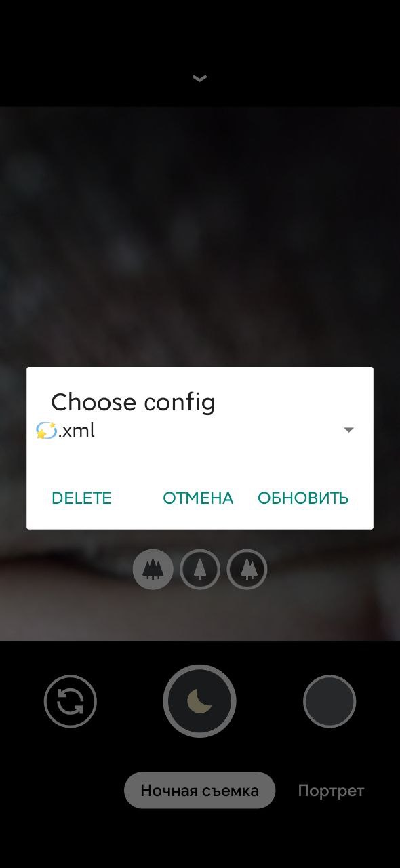
Task: Select the two-trees lens icon
Action: [x=247, y=569]
